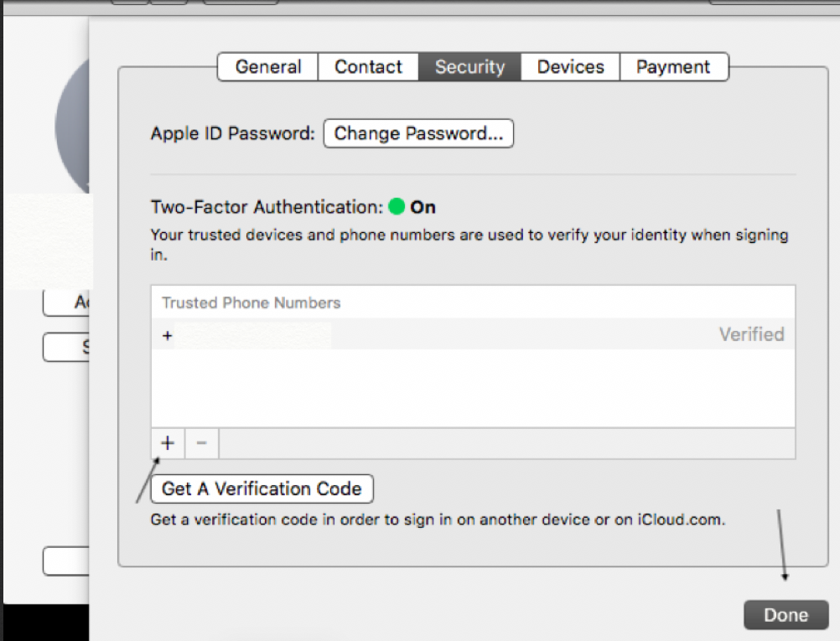Click the partially hidden "S" button behind sheet

(x=67, y=347)
